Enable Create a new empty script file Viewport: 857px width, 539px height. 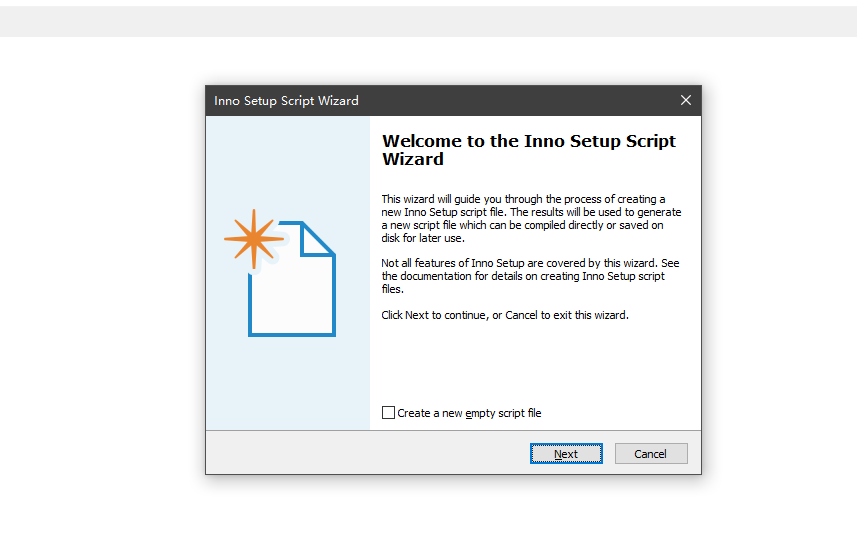[388, 413]
